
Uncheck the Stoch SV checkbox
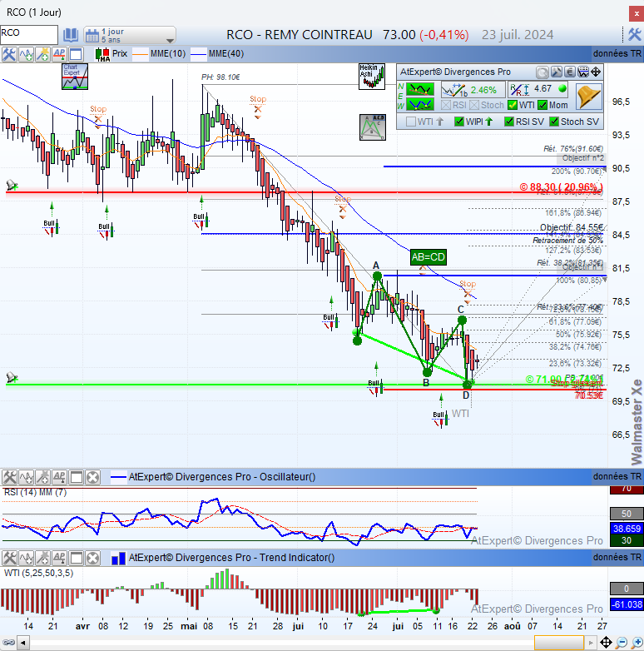click(554, 122)
